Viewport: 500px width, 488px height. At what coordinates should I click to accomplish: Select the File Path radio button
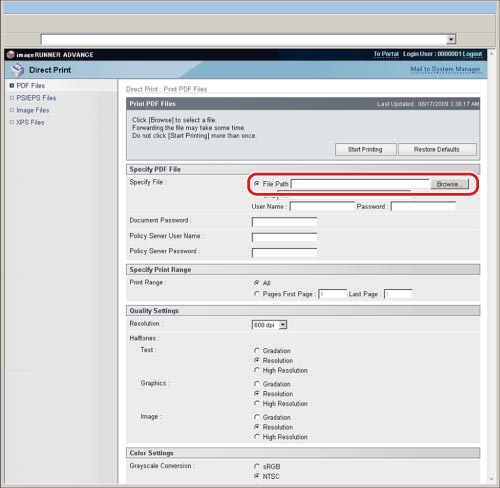[x=257, y=184]
